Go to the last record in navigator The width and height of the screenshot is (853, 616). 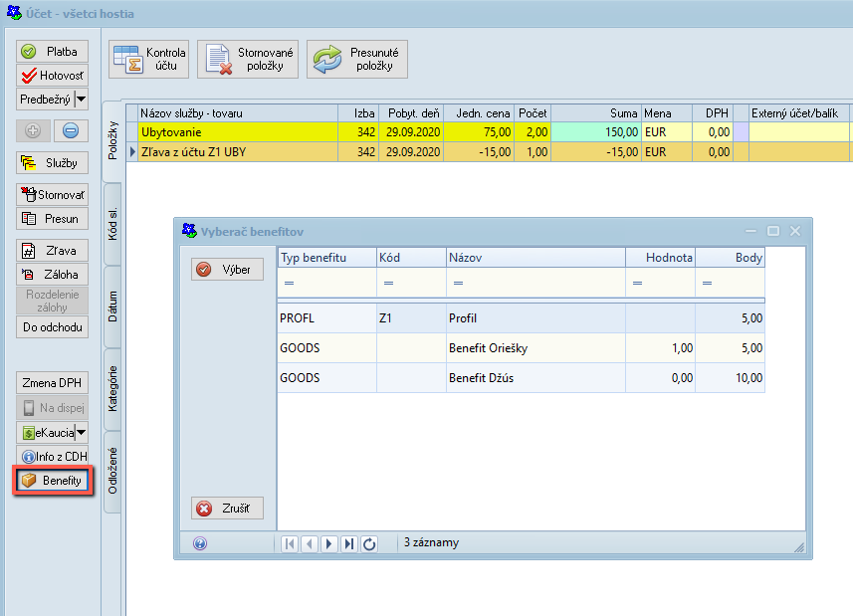349,544
